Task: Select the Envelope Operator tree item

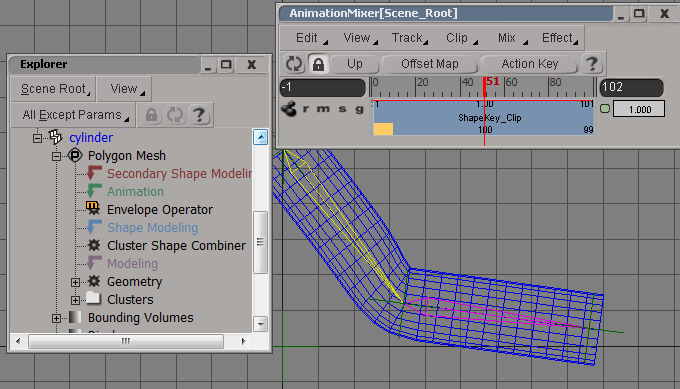Action: pyautogui.click(x=160, y=209)
